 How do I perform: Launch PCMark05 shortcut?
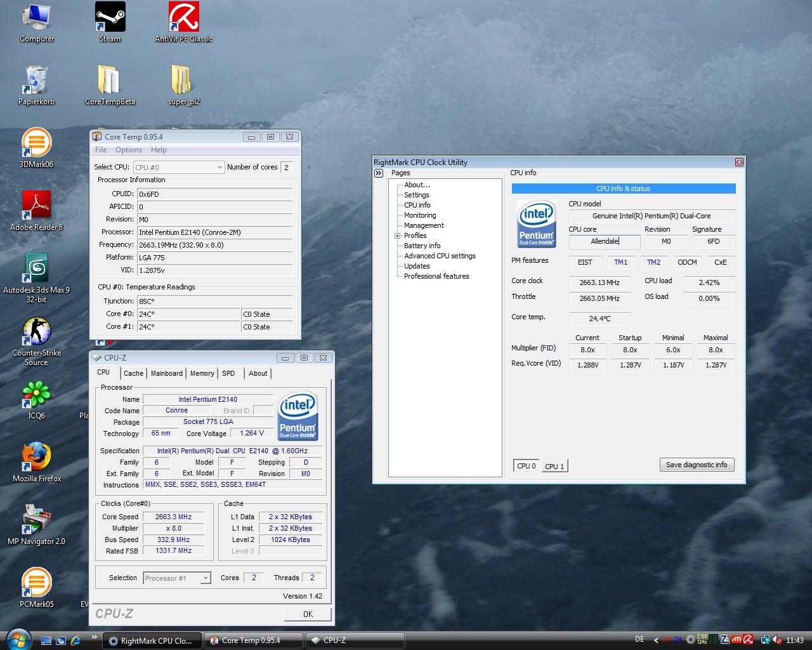coord(36,588)
